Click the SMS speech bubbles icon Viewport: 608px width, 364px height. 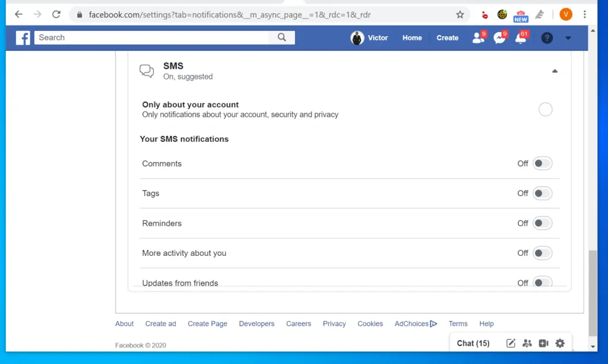pos(147,71)
